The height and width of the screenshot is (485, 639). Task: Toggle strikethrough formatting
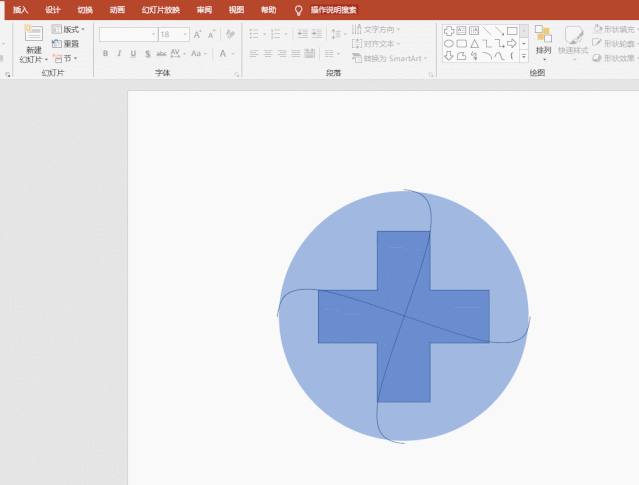(x=162, y=54)
